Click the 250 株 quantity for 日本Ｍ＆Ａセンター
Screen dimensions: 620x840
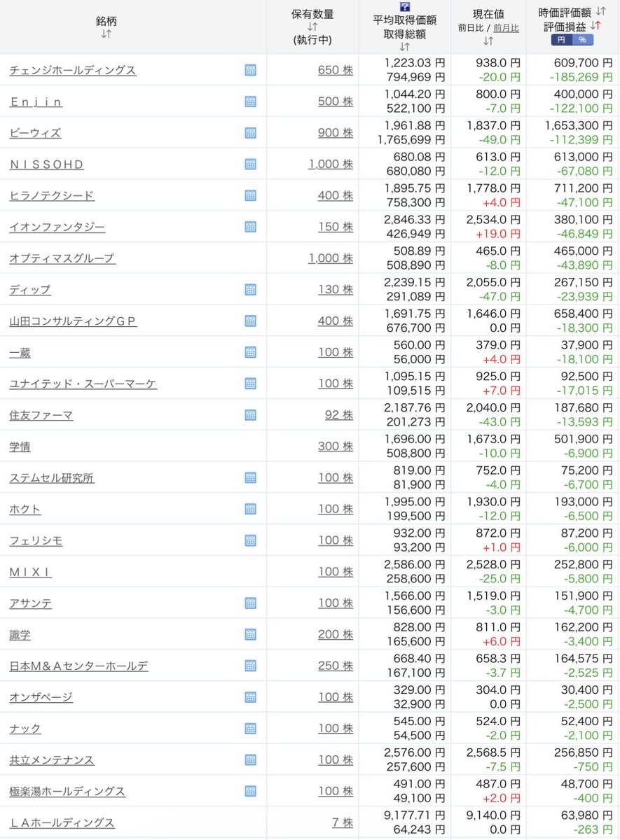[336, 666]
